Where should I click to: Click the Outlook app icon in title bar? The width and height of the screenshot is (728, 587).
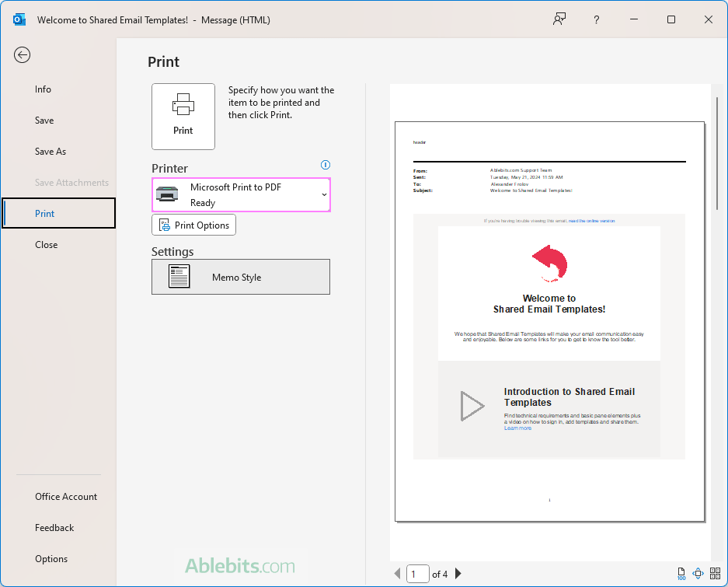click(x=19, y=19)
